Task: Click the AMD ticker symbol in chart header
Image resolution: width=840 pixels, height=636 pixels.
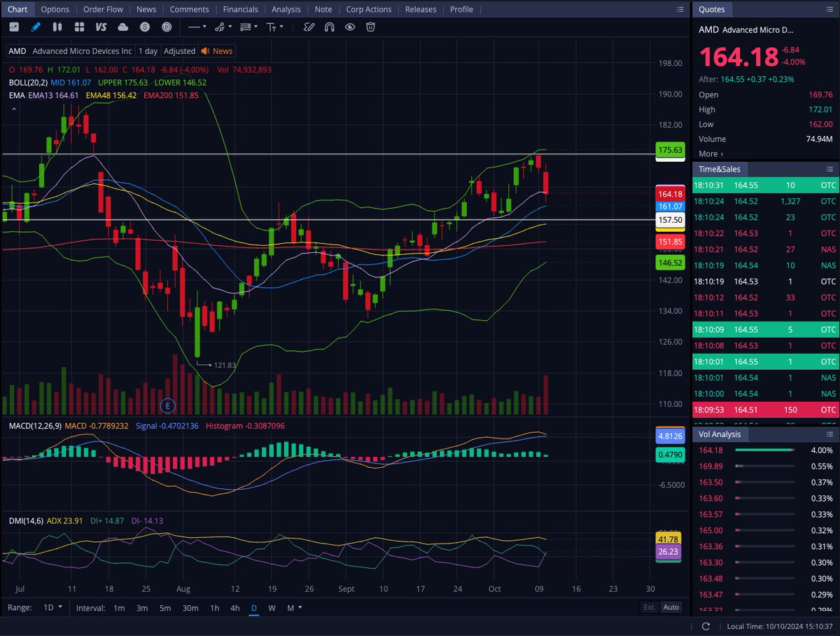Action: point(17,51)
